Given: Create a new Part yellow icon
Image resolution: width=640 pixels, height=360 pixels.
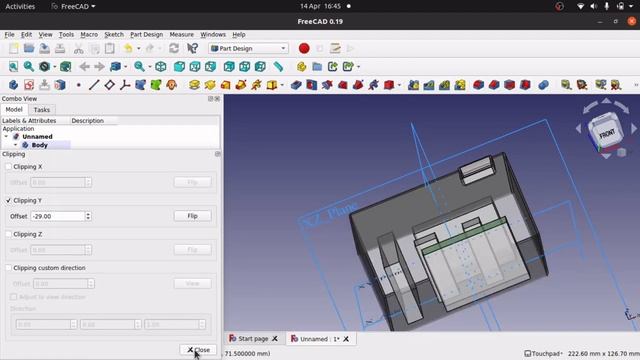Looking at the screenshot, I should pos(302,67).
